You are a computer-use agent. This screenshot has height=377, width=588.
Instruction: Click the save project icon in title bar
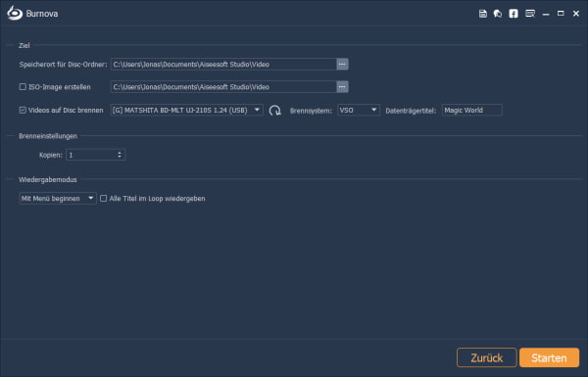pos(482,14)
